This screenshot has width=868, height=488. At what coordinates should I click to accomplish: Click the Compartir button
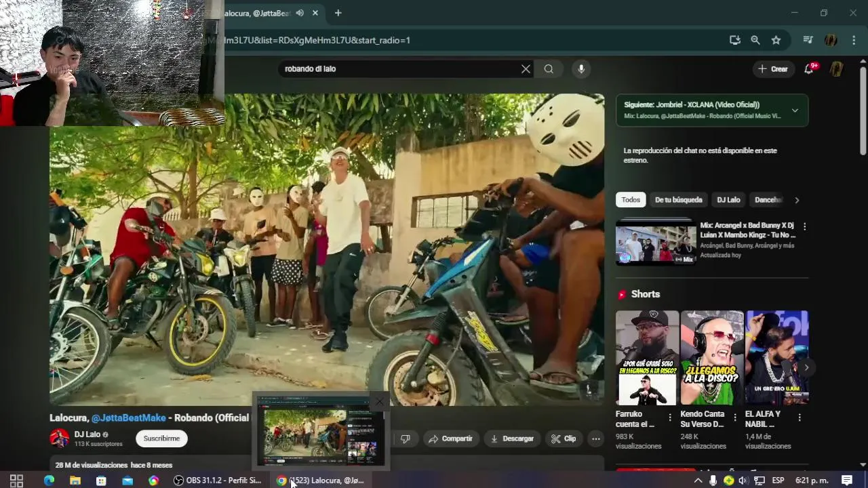pyautogui.click(x=451, y=439)
